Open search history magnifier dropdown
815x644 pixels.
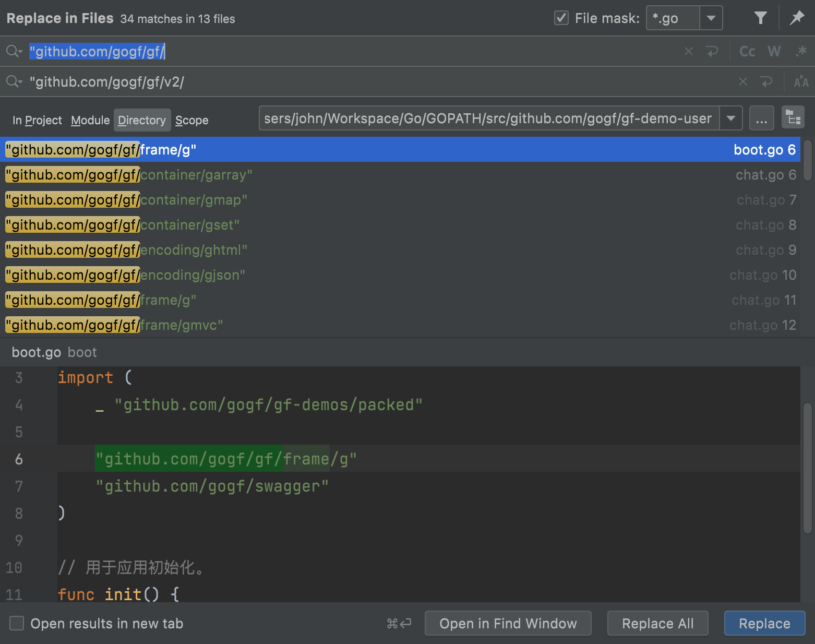[14, 51]
